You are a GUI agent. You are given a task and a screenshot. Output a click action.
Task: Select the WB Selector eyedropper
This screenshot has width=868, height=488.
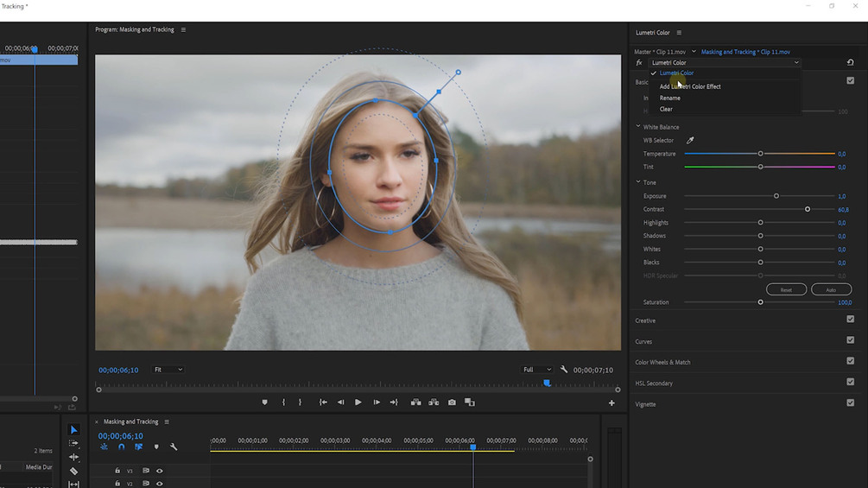(x=690, y=140)
